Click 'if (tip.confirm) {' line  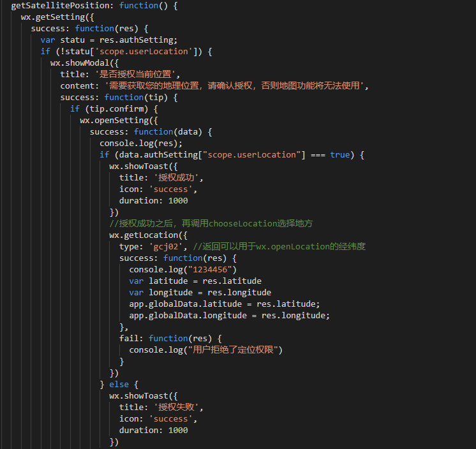(114, 109)
